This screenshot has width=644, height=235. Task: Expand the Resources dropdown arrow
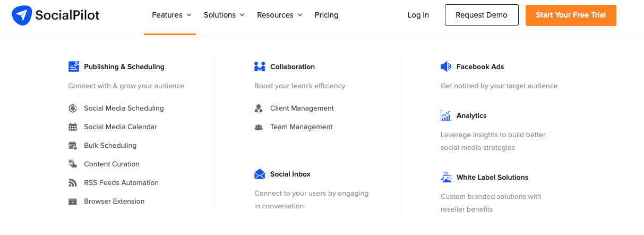[299, 15]
